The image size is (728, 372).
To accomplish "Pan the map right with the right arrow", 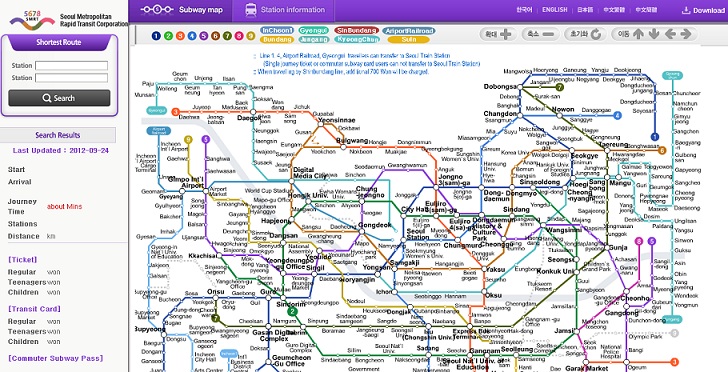I will (x=686, y=34).
